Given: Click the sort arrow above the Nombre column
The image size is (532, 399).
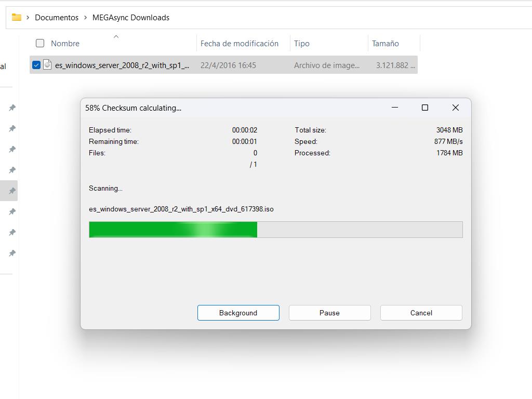Looking at the screenshot, I should [116, 36].
